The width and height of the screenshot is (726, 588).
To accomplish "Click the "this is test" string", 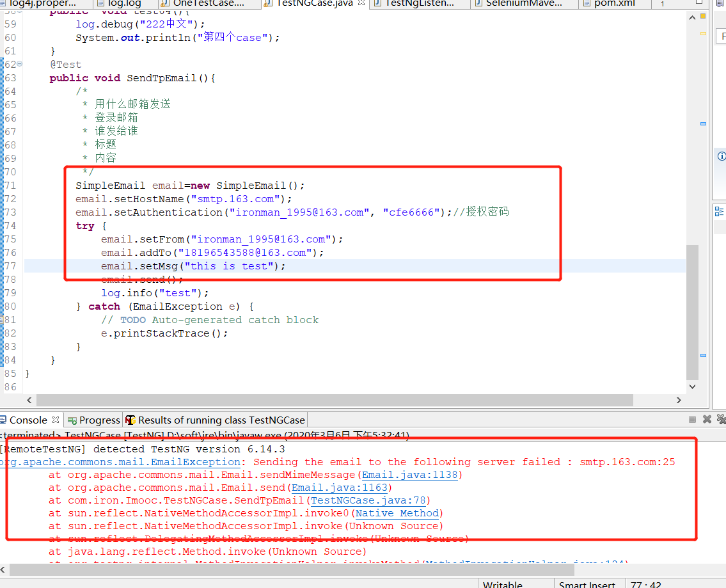I will (x=229, y=266).
